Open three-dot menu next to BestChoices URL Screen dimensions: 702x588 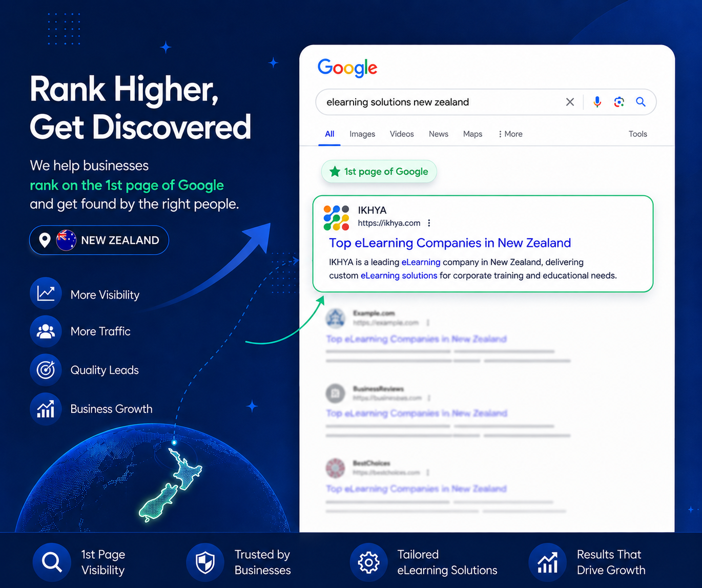(x=427, y=472)
